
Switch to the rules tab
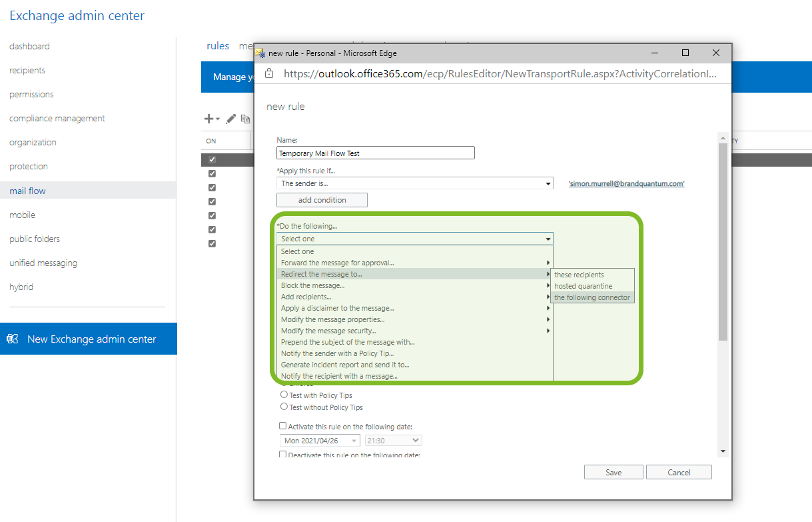[218, 46]
